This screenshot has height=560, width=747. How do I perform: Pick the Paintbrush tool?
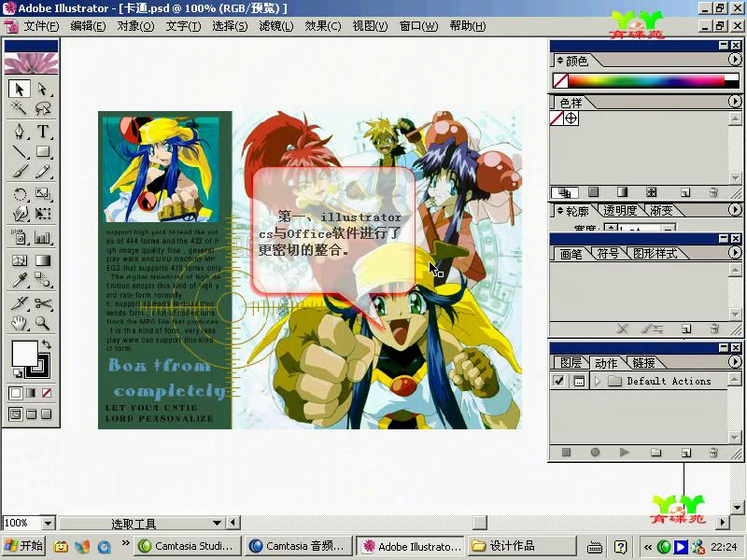[19, 172]
